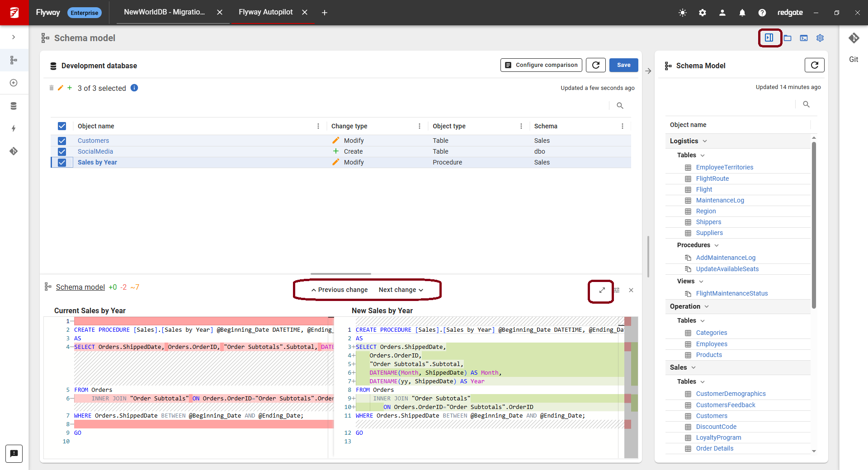Collapse the Logistics schema group
Viewport: 868px width, 470px height.
point(705,141)
